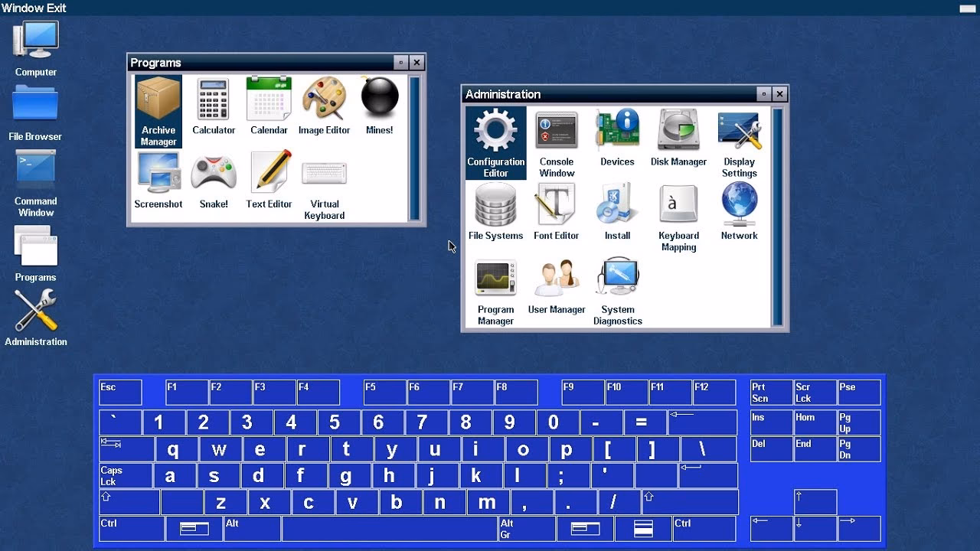
Task: Open the Window menu
Action: (21, 8)
